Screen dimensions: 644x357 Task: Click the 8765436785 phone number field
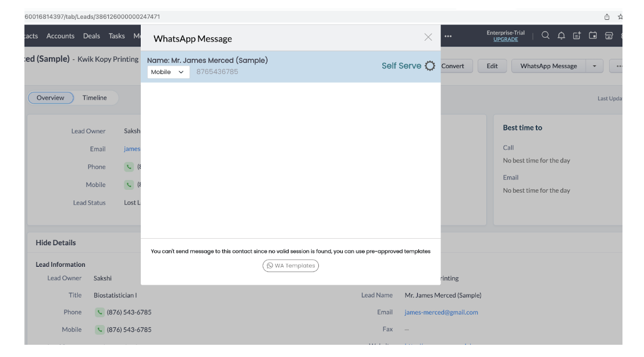tap(217, 72)
